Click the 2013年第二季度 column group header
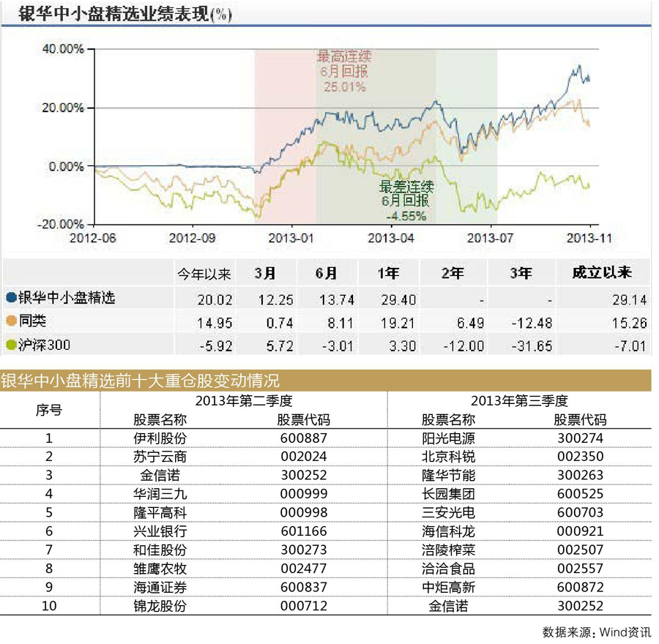 point(244,401)
